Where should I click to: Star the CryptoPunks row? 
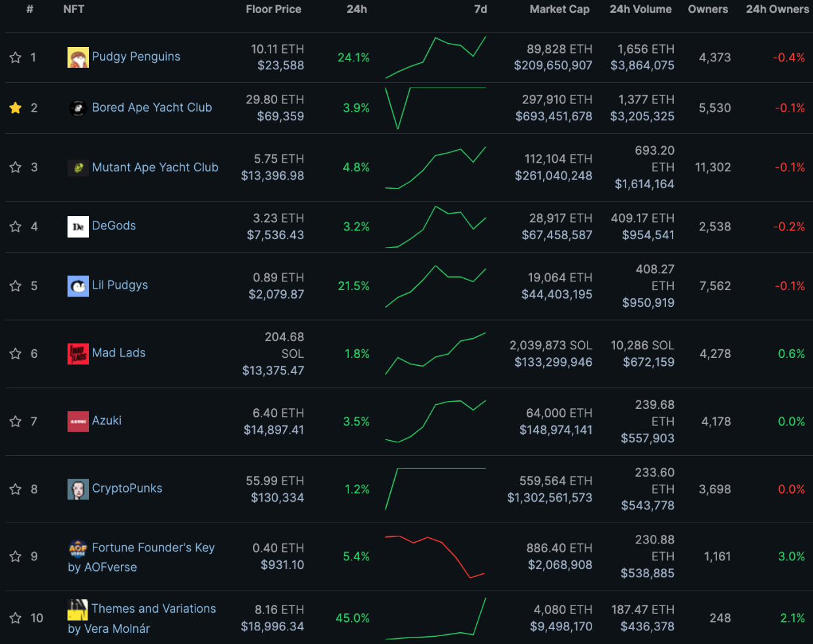(x=16, y=489)
